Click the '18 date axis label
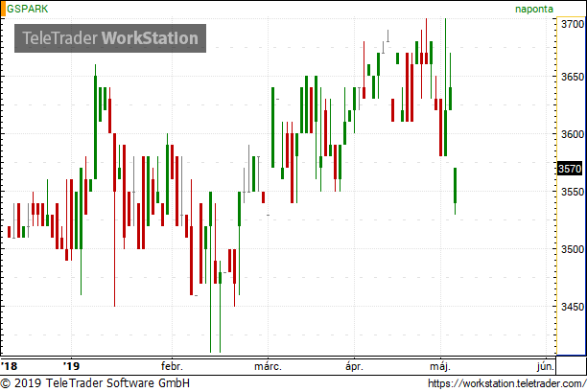The width and height of the screenshot is (587, 392). 9,366
